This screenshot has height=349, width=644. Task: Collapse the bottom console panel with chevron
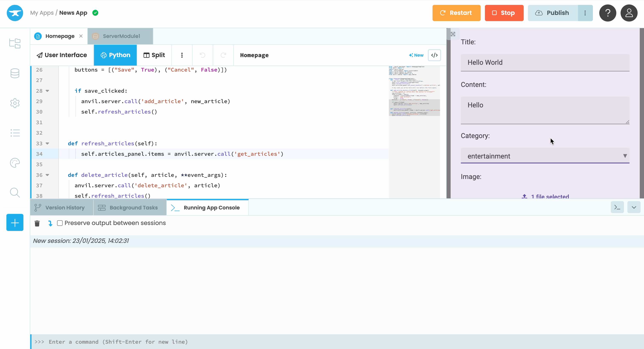point(634,207)
